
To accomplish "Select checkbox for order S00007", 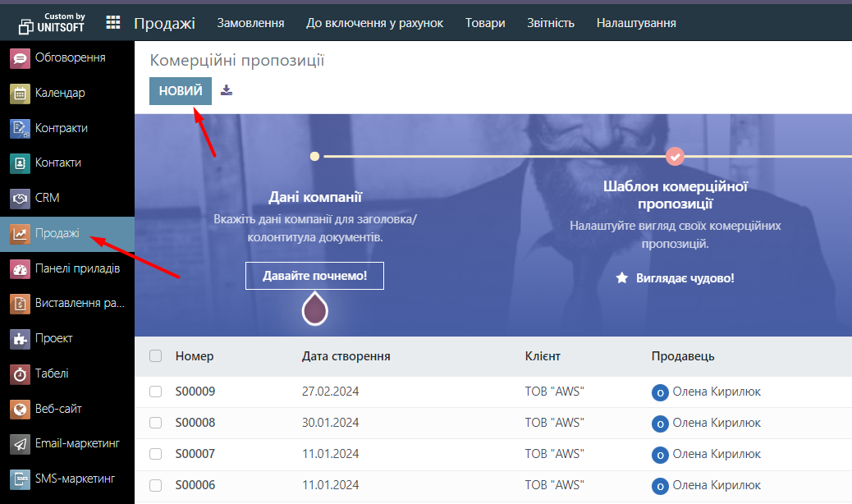I will pyautogui.click(x=156, y=454).
